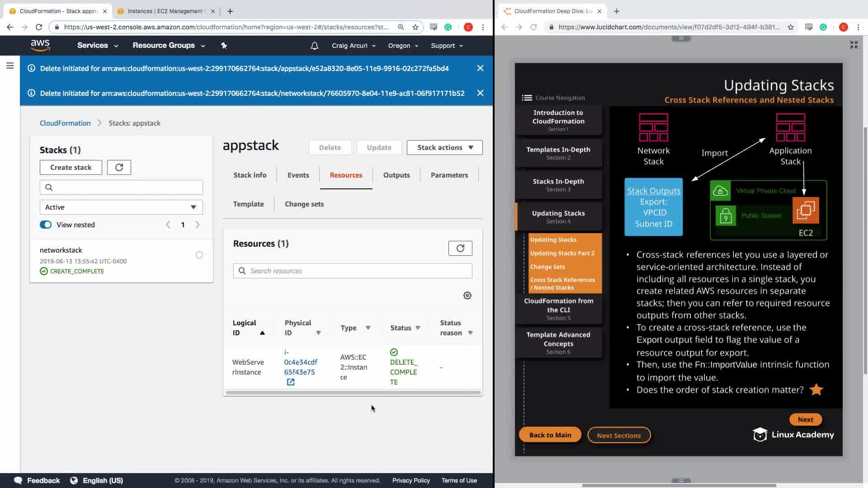Image resolution: width=868 pixels, height=488 pixels.
Task: Open the Outputs tab
Action: click(x=396, y=175)
